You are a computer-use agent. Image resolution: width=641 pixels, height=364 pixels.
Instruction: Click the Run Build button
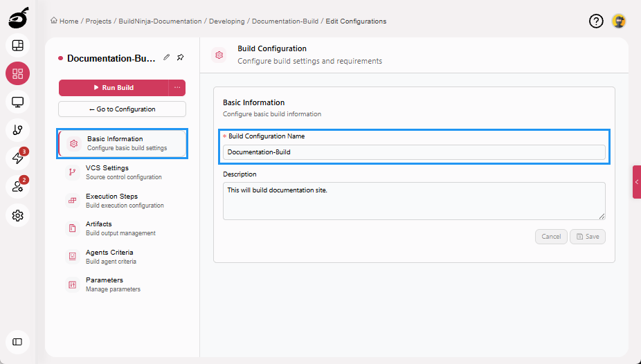coord(114,87)
